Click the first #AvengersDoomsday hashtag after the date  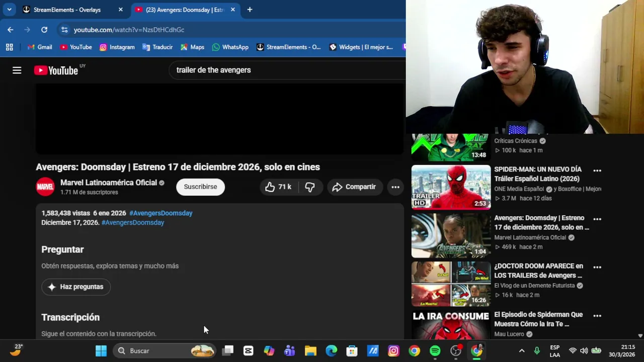[161, 213]
